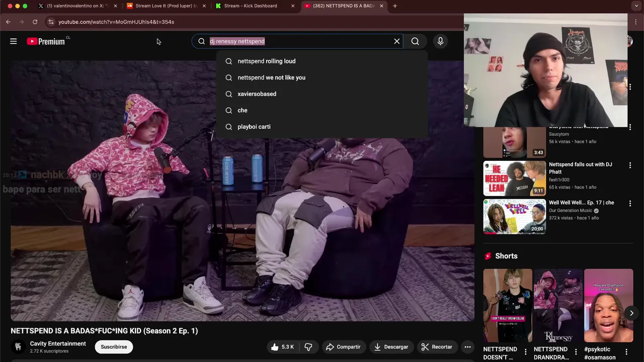Switch to Stream Love It SoundCloud tab
The image size is (644, 362).
165,6
